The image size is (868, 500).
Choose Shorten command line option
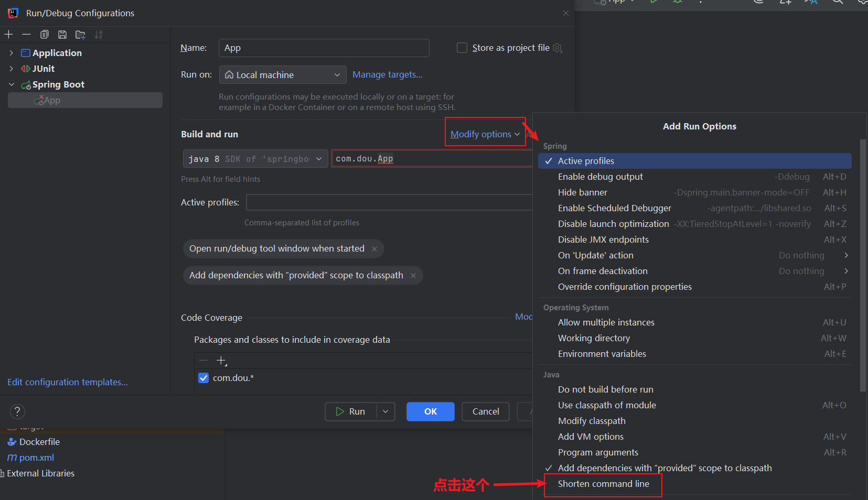tap(603, 484)
